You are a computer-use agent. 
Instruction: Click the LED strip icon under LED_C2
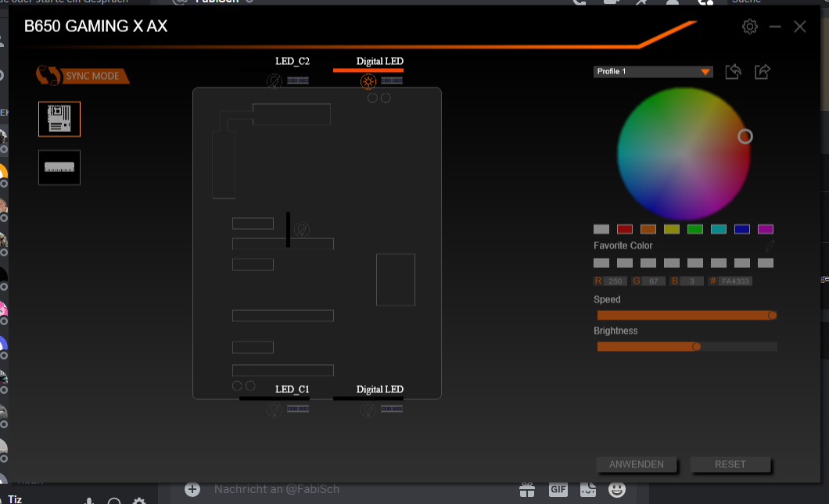tap(298, 80)
